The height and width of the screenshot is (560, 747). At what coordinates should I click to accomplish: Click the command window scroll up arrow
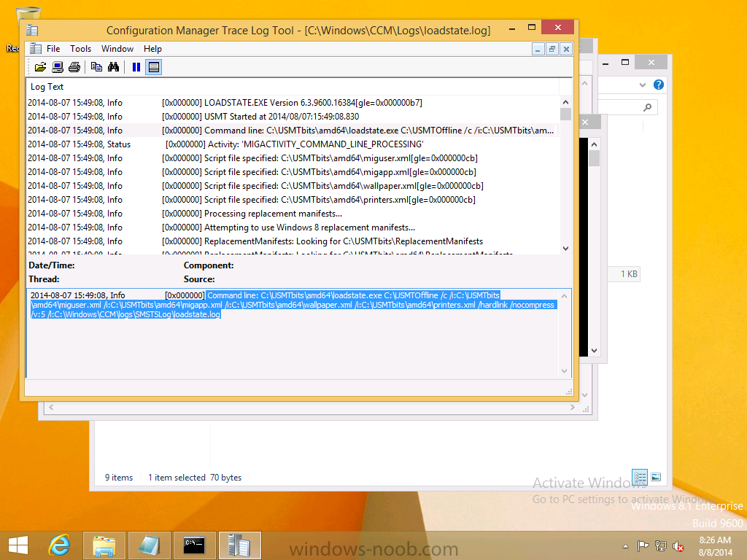click(594, 144)
